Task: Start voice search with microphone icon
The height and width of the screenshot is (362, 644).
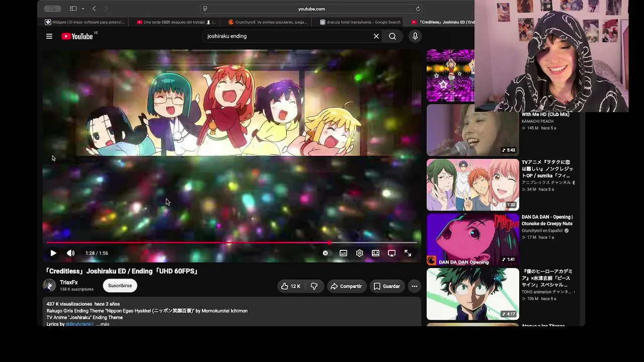Action: coord(415,36)
